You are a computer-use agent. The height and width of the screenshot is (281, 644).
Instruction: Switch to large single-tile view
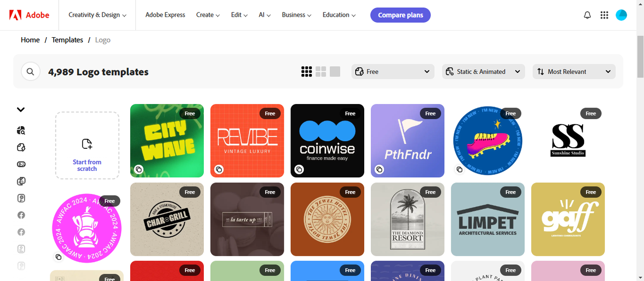[x=335, y=72]
